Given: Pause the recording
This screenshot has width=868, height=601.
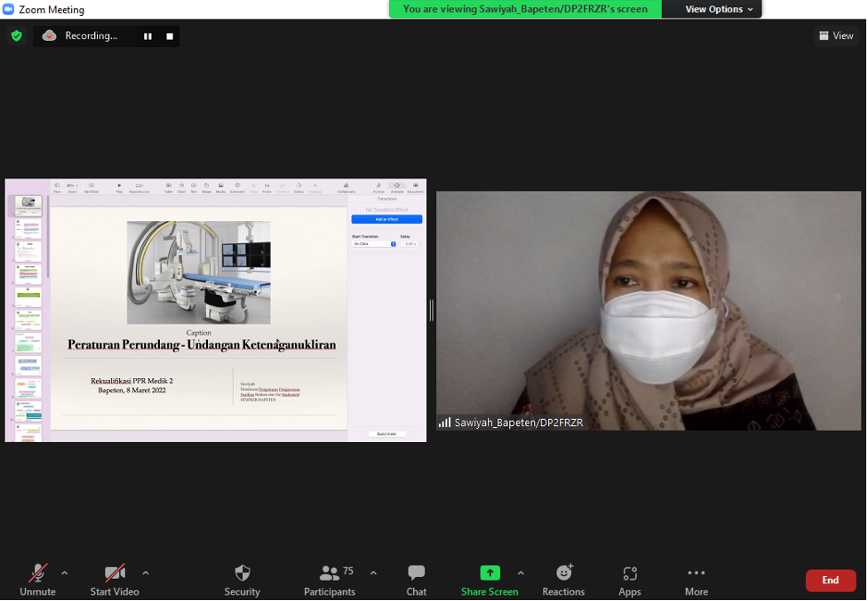Looking at the screenshot, I should pyautogui.click(x=147, y=36).
